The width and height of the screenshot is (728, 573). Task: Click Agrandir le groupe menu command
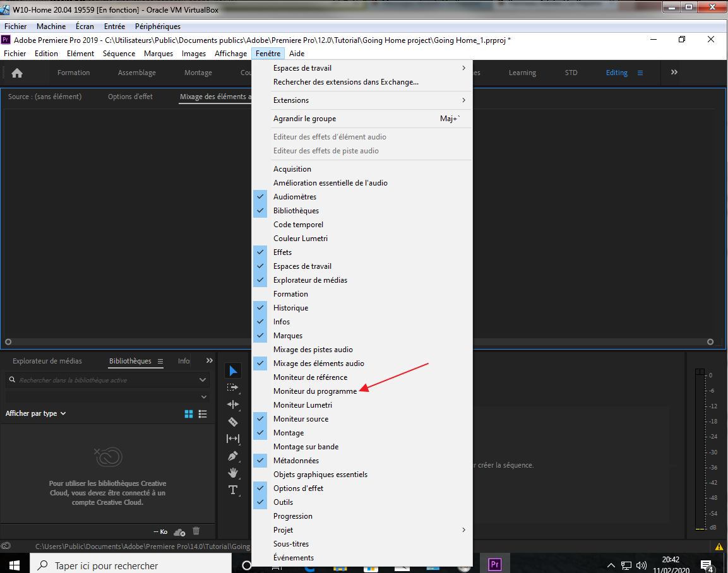pos(362,119)
